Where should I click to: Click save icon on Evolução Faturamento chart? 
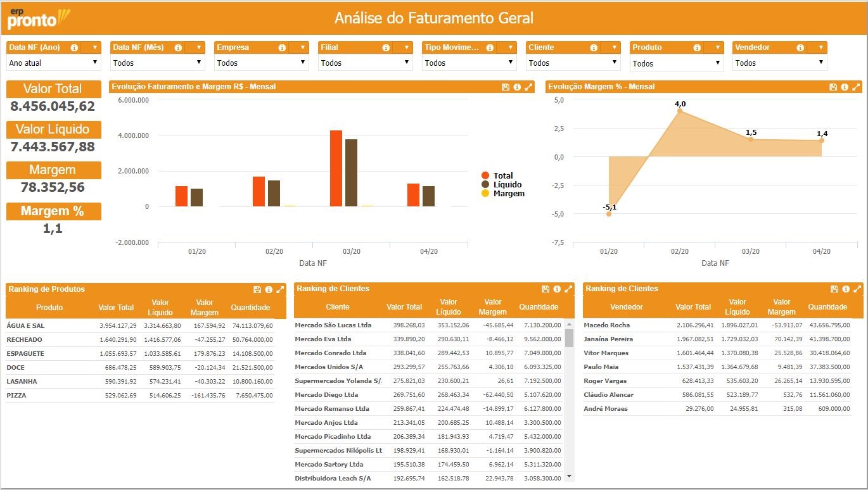[505, 87]
